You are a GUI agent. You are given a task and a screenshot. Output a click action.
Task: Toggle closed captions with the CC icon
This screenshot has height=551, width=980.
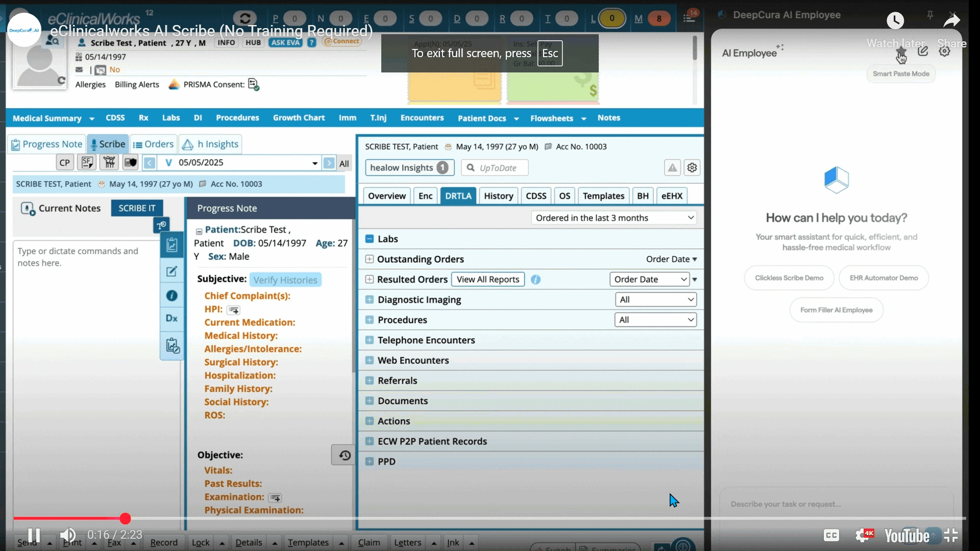point(831,535)
